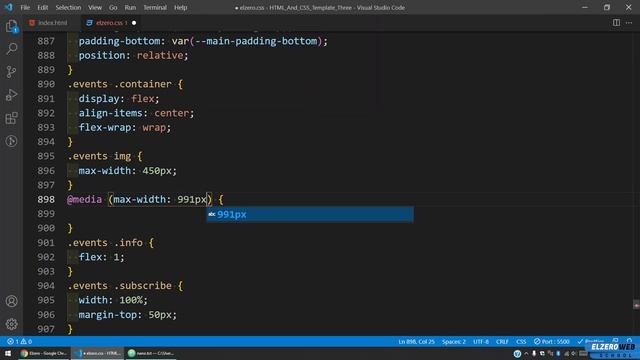Click Spaces: 2 indentation setting

click(453, 341)
